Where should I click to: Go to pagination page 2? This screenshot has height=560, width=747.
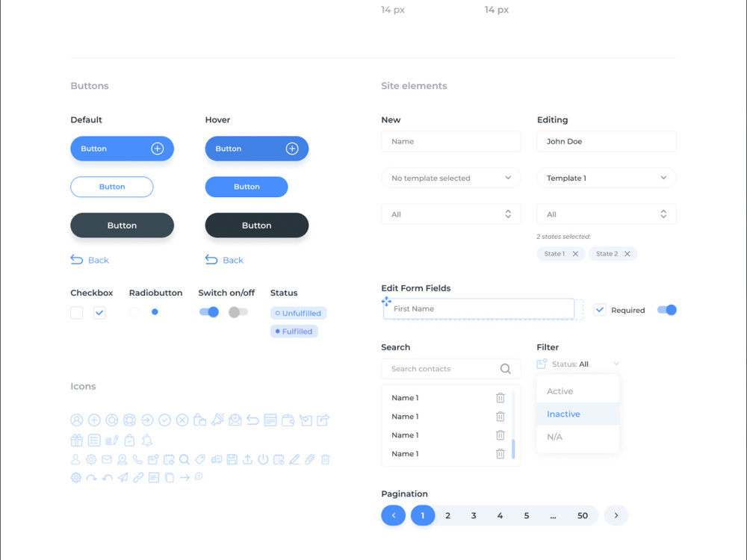point(447,516)
